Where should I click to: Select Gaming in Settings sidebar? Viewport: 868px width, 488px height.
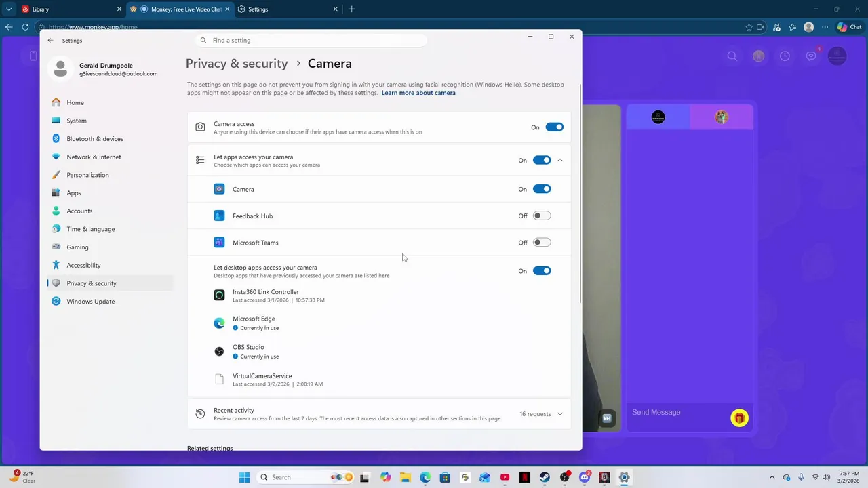point(77,247)
